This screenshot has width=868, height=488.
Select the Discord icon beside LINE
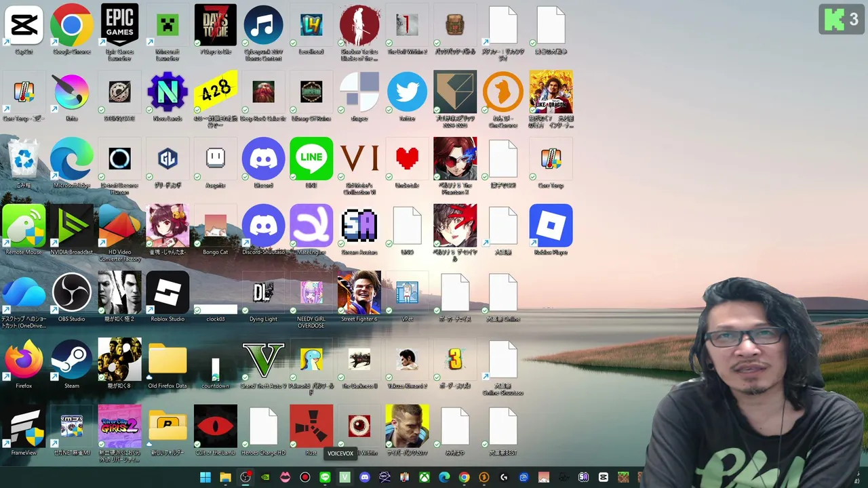tap(263, 159)
